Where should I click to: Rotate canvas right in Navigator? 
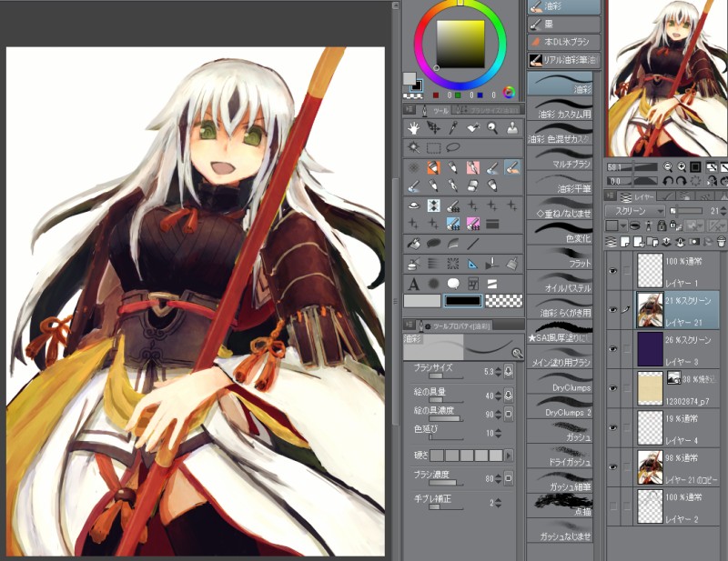coord(681,181)
